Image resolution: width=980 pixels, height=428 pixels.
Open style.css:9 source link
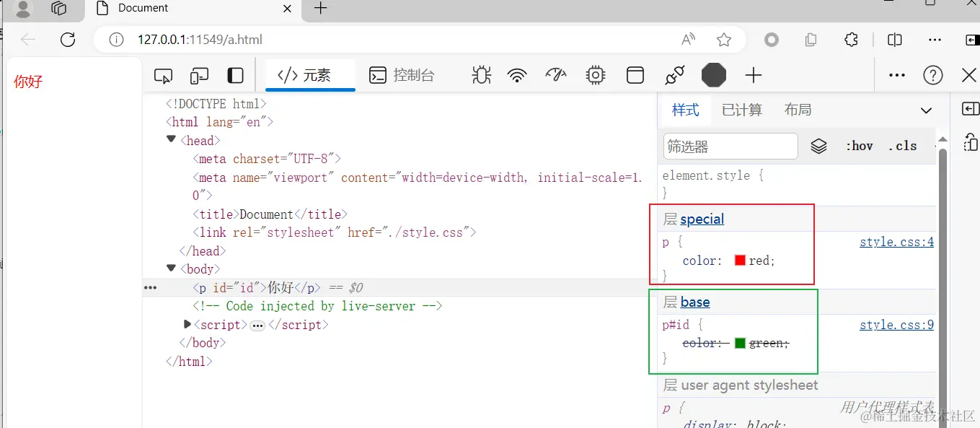(896, 326)
